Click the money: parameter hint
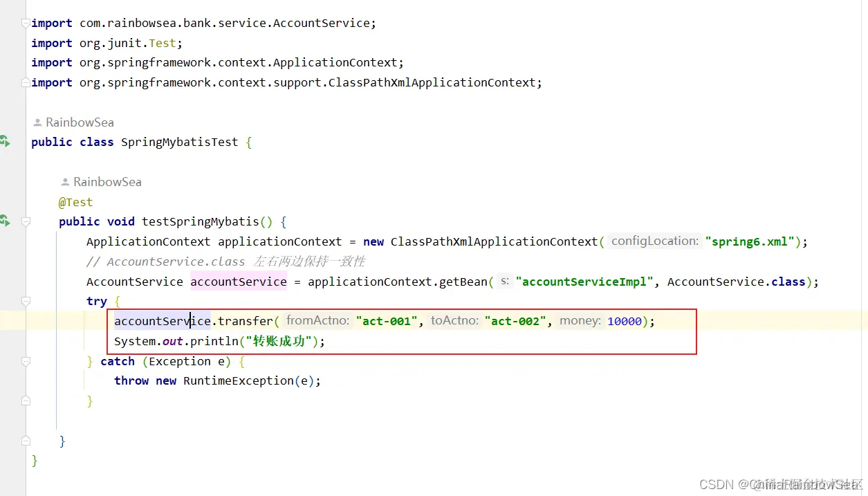868x496 pixels. point(580,321)
